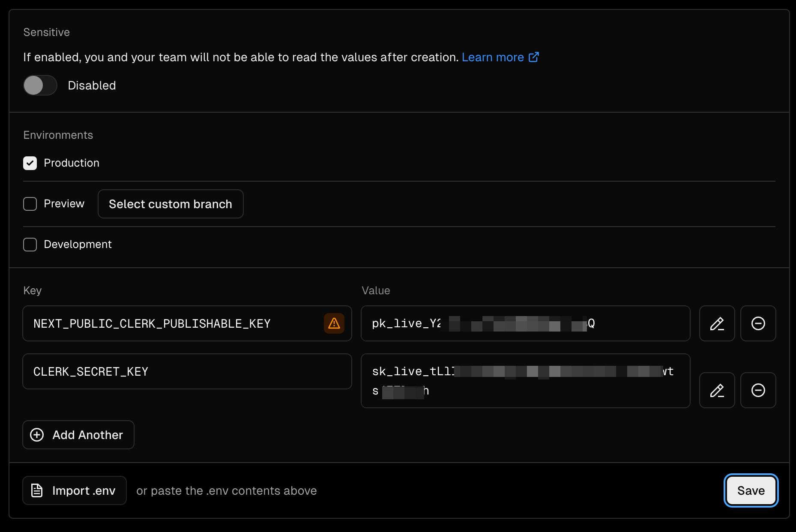Click the orange warning icon in key field
Screen dimensions: 796x532
(x=334, y=323)
